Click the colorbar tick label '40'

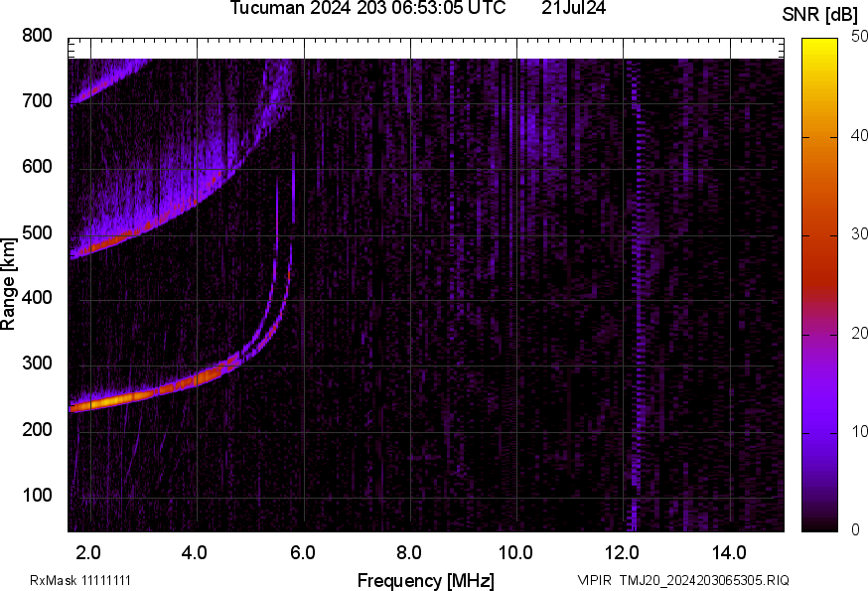(859, 135)
